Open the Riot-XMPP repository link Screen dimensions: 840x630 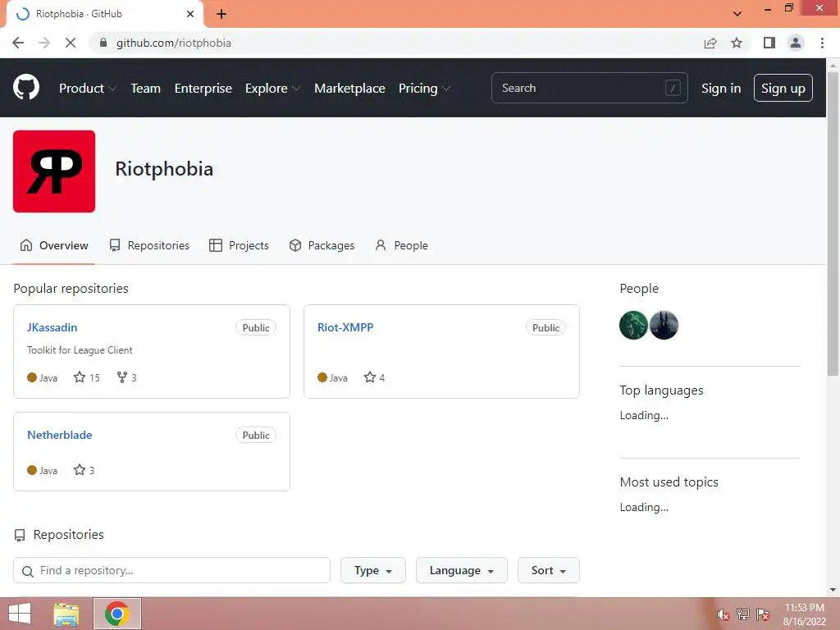click(x=345, y=327)
